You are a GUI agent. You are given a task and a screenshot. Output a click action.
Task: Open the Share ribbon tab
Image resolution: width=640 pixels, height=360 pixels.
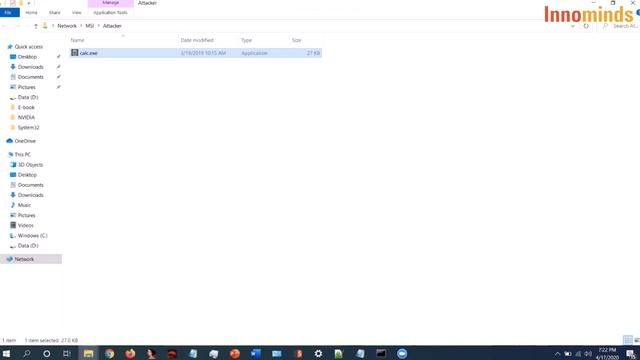click(55, 13)
